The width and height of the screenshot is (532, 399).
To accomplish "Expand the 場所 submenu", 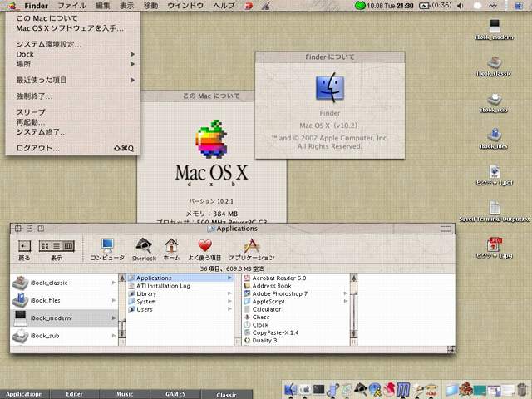I will [73, 64].
